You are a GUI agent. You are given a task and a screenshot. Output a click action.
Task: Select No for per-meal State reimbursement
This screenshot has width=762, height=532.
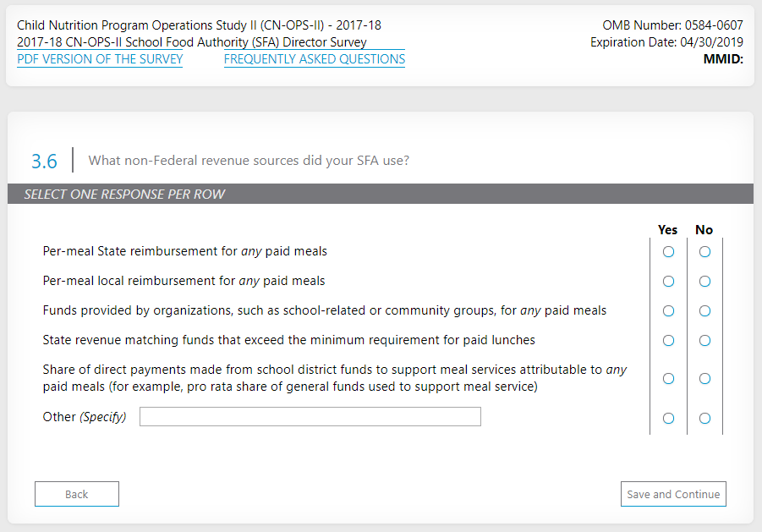tap(704, 252)
